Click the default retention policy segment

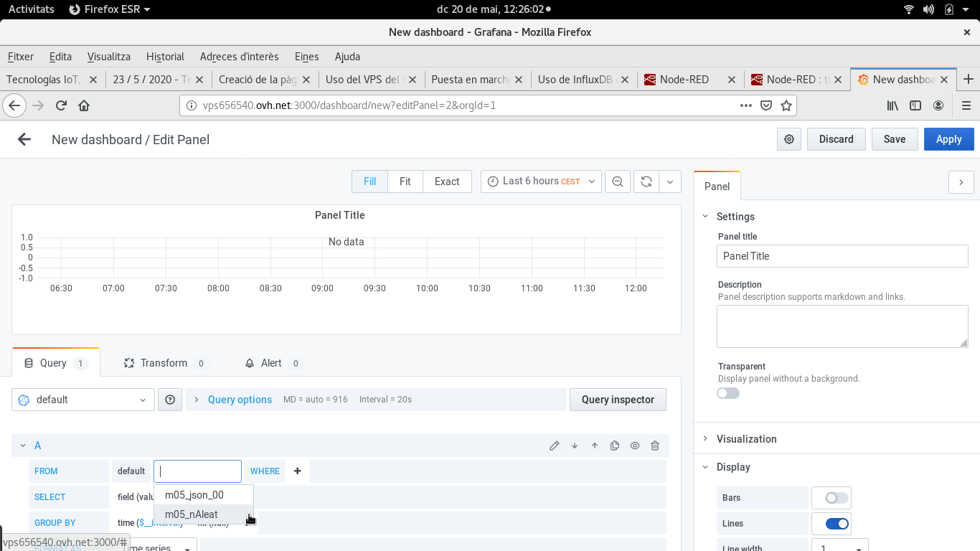131,471
